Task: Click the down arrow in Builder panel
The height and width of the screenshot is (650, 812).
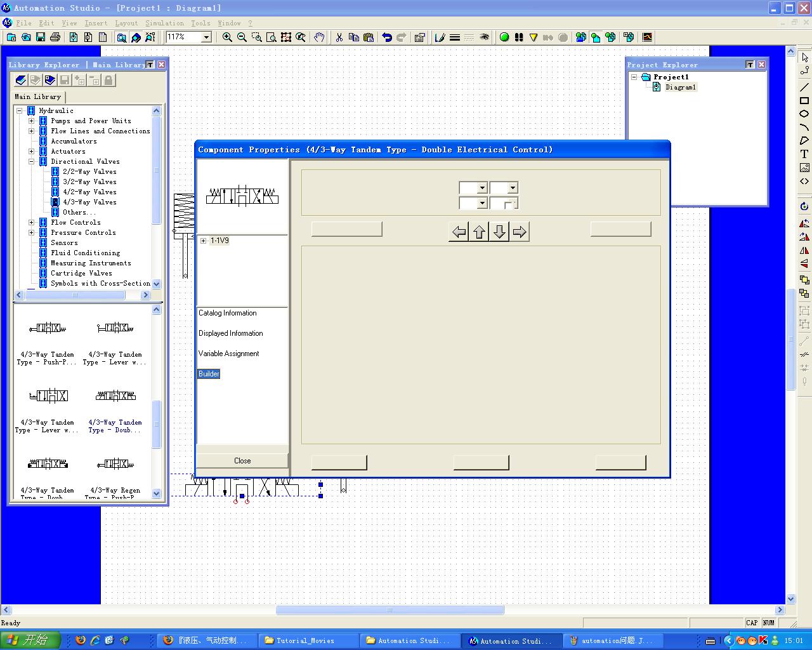Action: tap(499, 232)
